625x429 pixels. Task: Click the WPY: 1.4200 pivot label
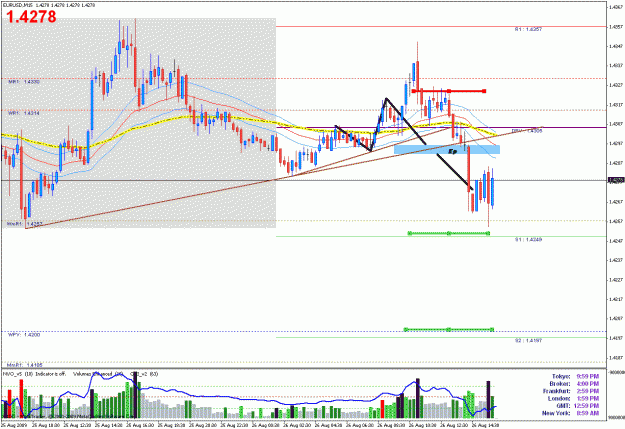click(24, 335)
